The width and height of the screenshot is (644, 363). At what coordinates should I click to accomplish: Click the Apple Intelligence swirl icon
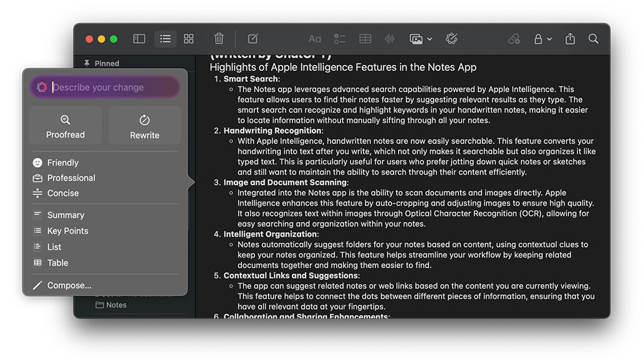(42, 87)
